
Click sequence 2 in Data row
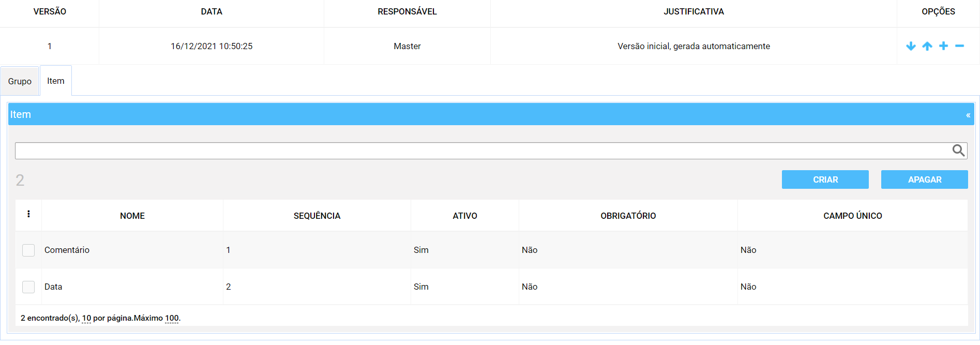click(228, 287)
